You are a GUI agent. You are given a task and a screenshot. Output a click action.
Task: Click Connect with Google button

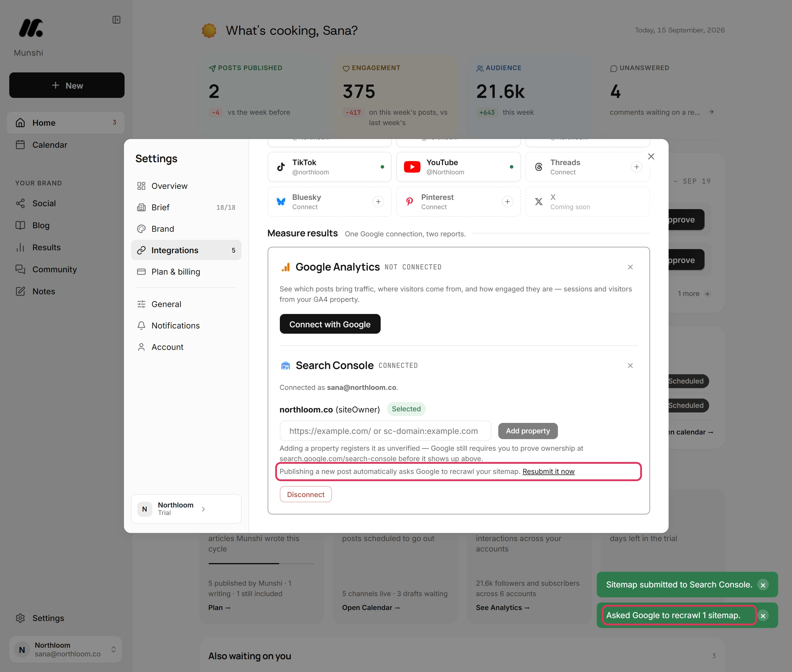click(330, 324)
